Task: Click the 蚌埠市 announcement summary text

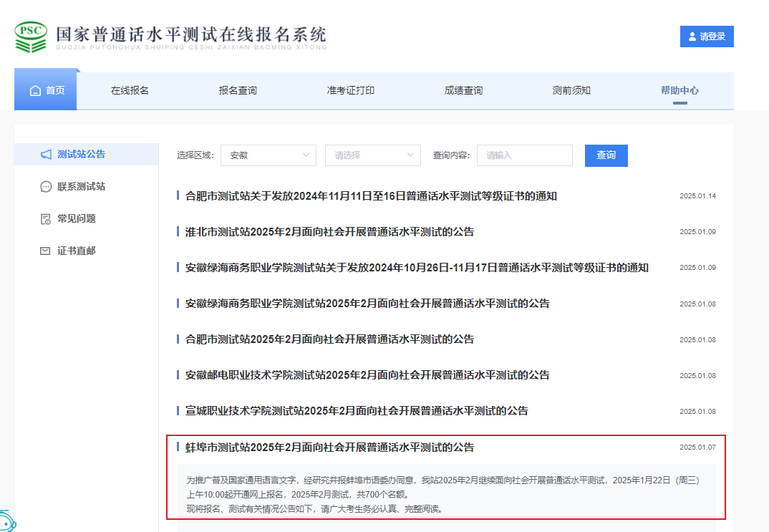Action: pyautogui.click(x=443, y=494)
